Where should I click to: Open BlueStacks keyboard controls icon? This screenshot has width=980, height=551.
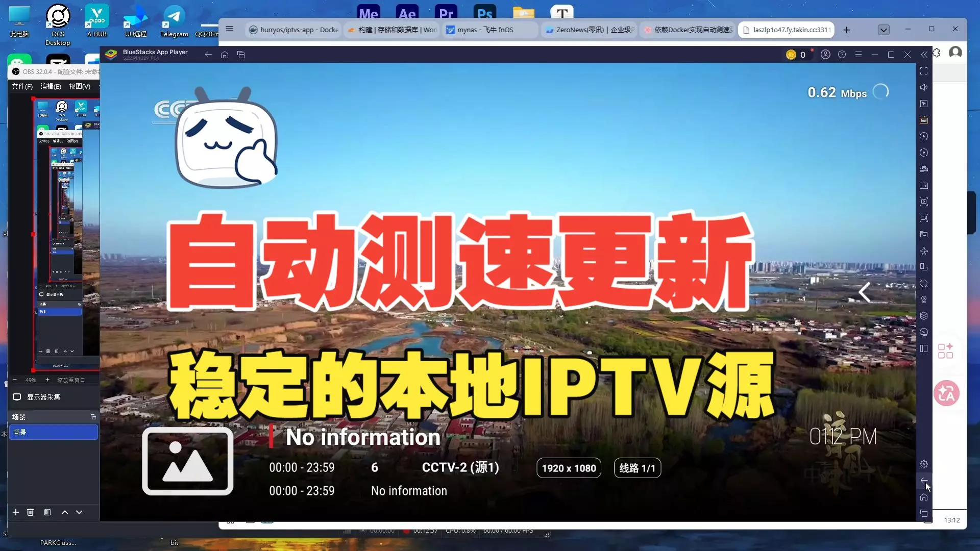924,120
